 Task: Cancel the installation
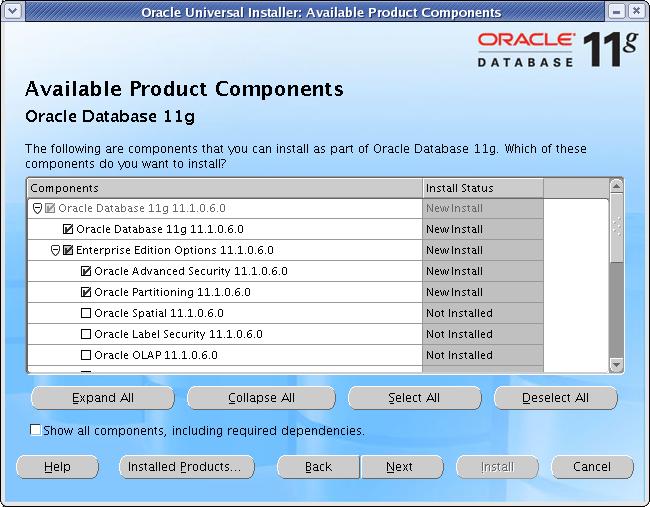[x=592, y=467]
